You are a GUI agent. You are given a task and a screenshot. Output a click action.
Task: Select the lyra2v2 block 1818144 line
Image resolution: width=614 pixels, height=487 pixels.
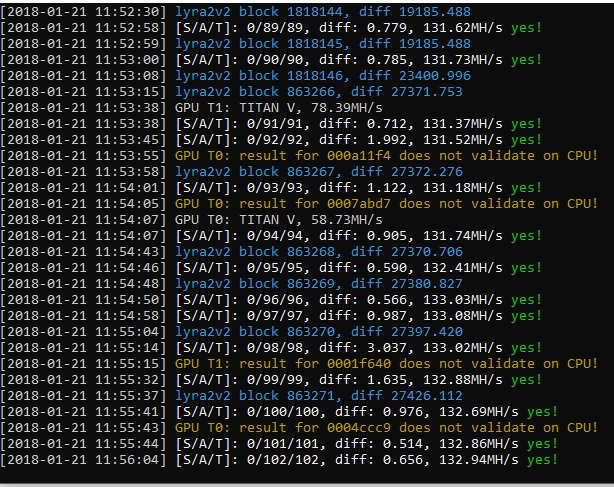235,12
